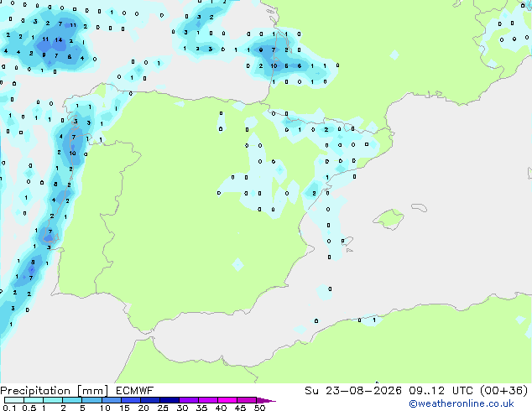Pick the 1–2 mm legend color band
532x411 pixels.
pyautogui.click(x=53, y=400)
